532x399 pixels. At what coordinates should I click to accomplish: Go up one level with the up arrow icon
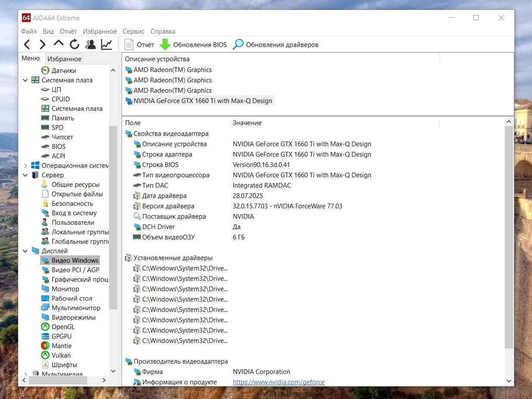tap(58, 44)
